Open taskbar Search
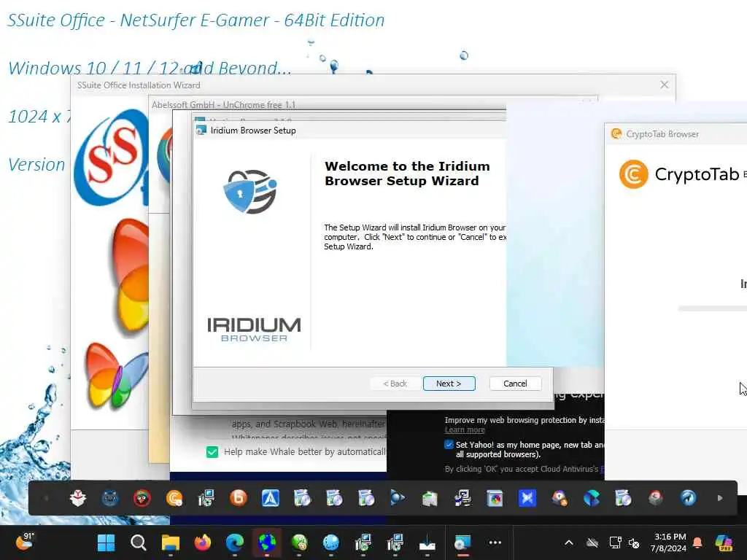Viewport: 747px width, 560px height. tap(138, 542)
